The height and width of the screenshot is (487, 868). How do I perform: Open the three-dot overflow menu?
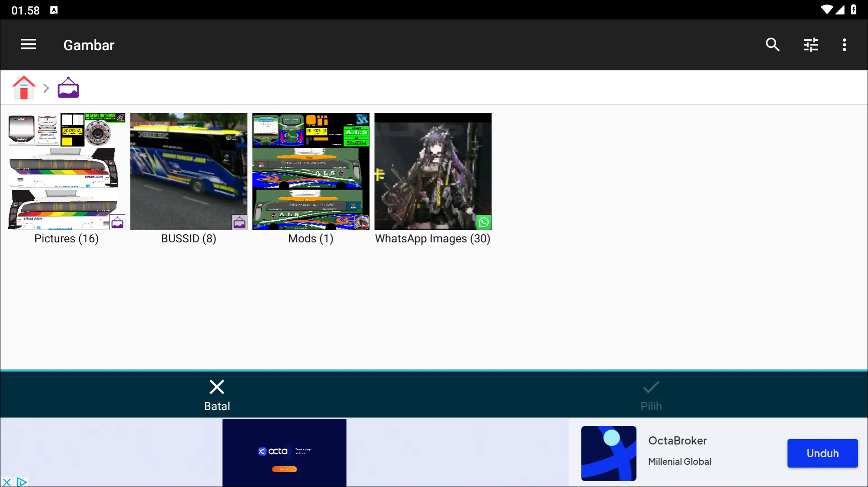pos(844,45)
